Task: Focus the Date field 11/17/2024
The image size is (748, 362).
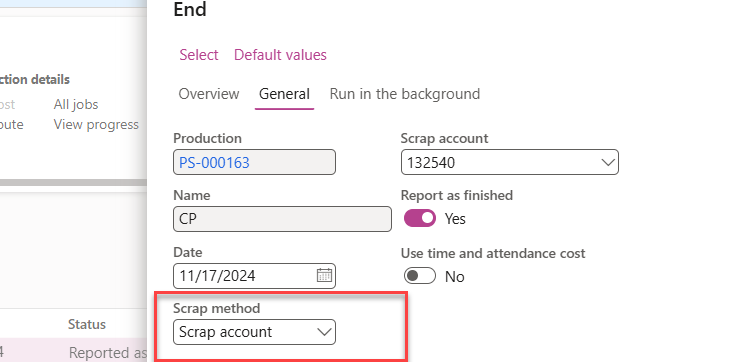Action: 254,276
